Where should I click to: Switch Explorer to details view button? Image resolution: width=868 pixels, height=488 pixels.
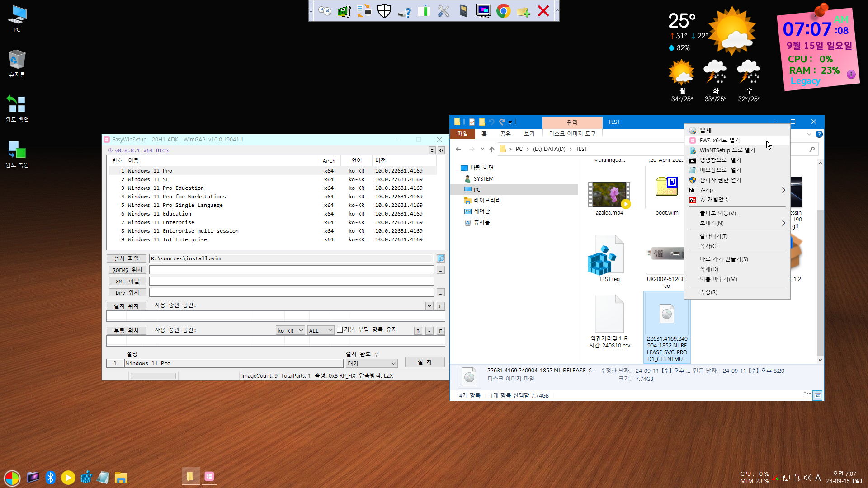(807, 395)
